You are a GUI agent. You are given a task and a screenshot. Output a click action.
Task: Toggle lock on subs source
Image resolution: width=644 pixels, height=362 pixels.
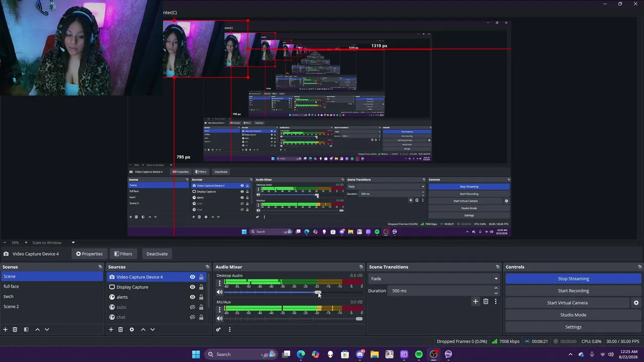(x=201, y=307)
